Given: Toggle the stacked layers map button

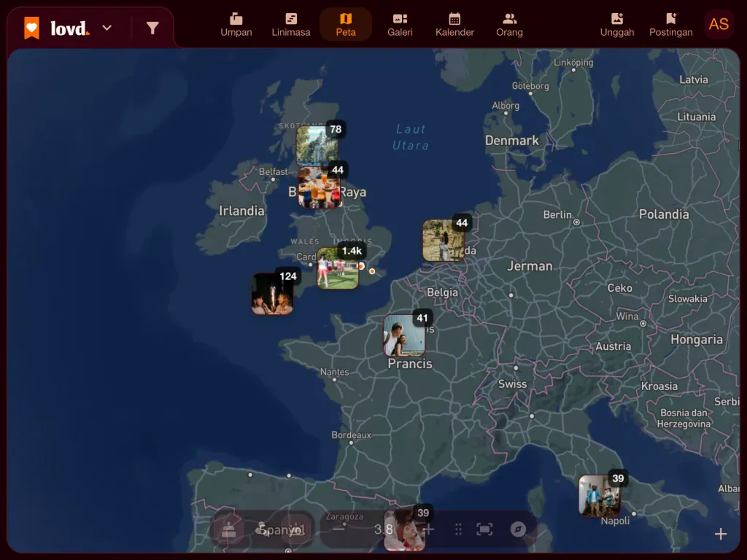Looking at the screenshot, I should (229, 529).
